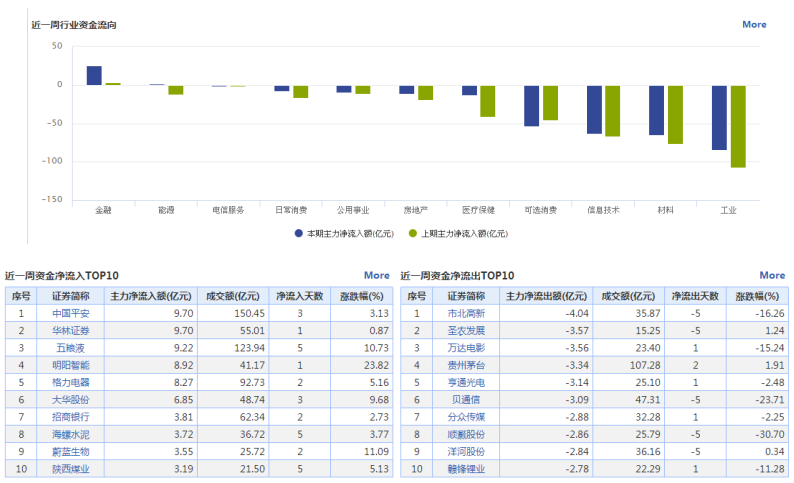This screenshot has height=483, width=794.
Task: Open stock link 顺灏股份
Action: (x=466, y=434)
